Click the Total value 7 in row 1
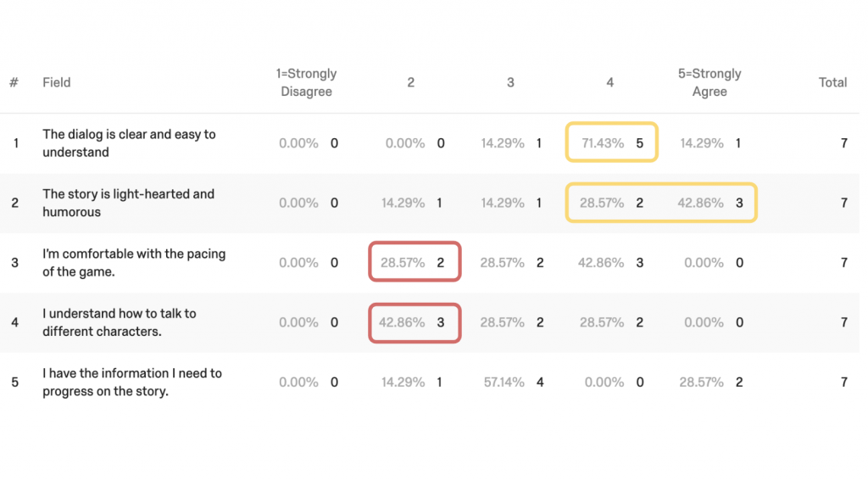This screenshot has width=868, height=480. [x=843, y=143]
